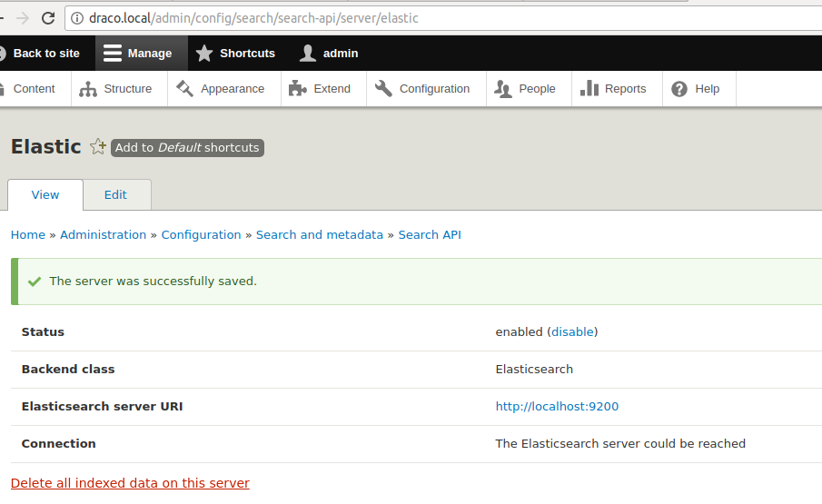
Task: Follow the Configuration breadcrumb link
Action: click(x=202, y=235)
